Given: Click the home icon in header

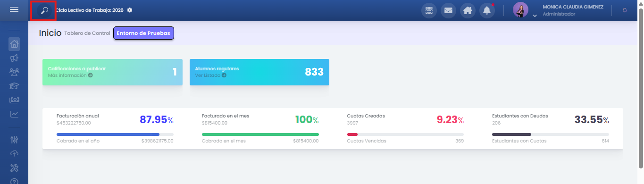Looking at the screenshot, I should pyautogui.click(x=468, y=10).
